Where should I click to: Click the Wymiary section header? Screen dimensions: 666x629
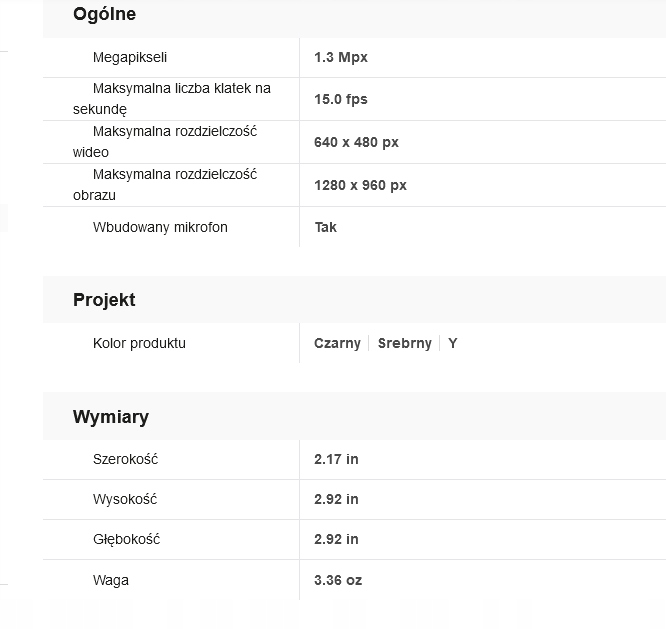pyautogui.click(x=111, y=417)
